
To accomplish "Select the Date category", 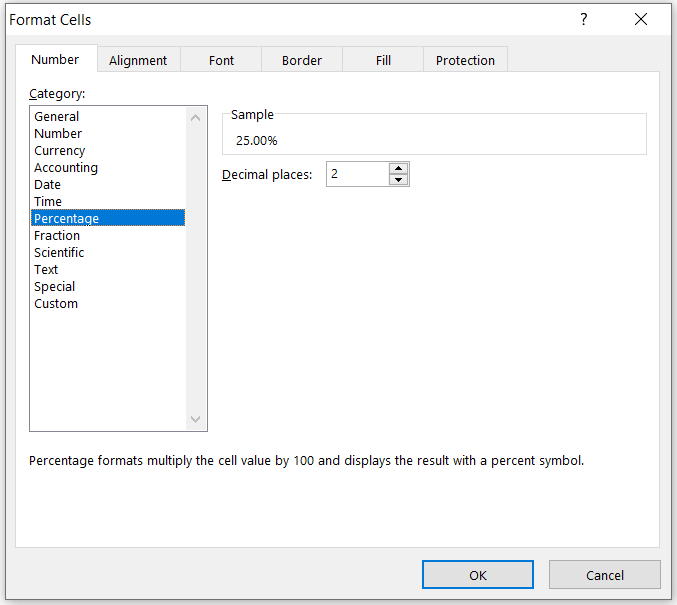I will tap(108, 184).
